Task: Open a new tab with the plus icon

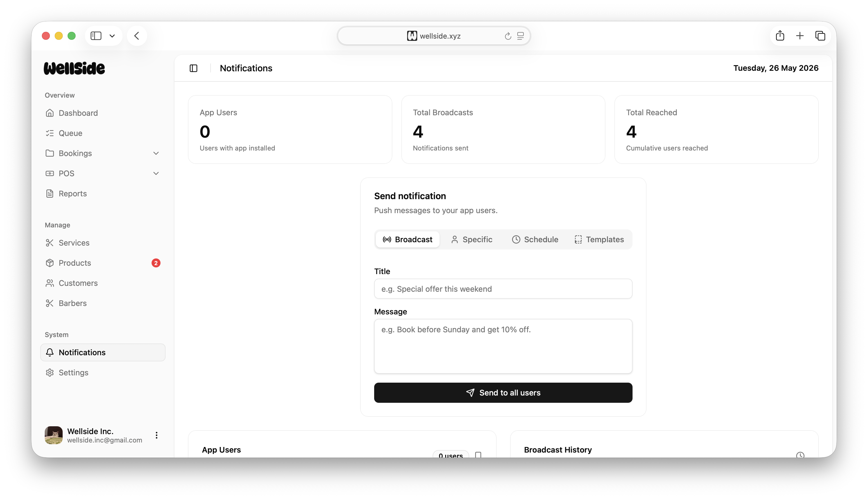Action: 800,36
